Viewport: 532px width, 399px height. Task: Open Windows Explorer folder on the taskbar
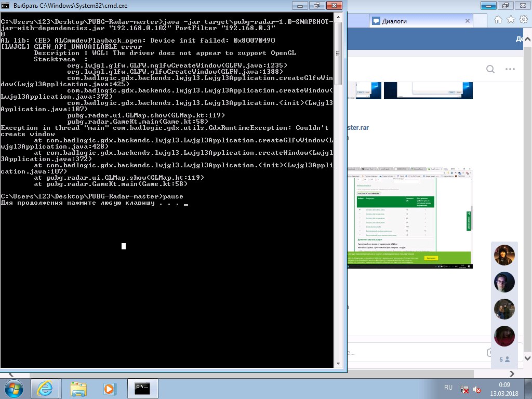pos(78,388)
